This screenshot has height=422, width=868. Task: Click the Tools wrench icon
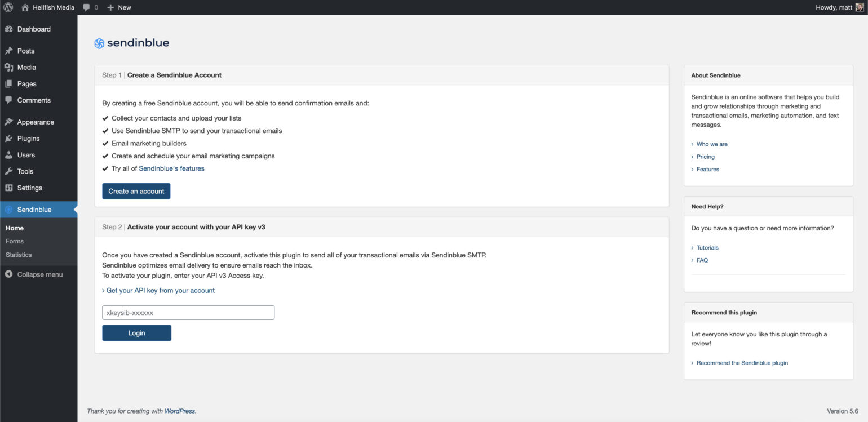(x=8, y=171)
